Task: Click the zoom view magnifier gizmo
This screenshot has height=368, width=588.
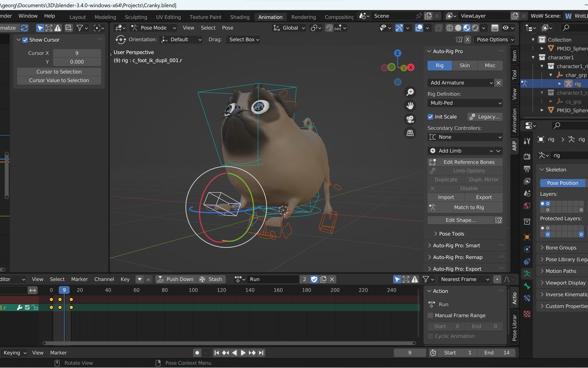Action: [x=410, y=92]
